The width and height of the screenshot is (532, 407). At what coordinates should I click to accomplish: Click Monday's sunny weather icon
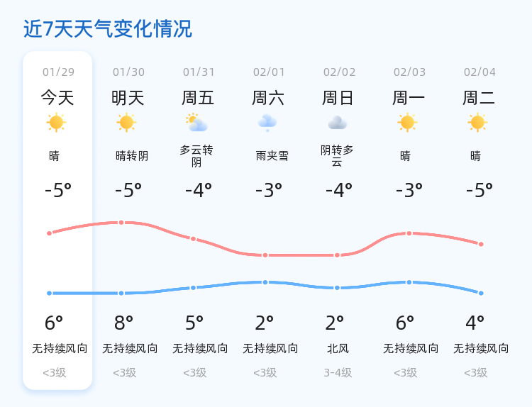[407, 123]
